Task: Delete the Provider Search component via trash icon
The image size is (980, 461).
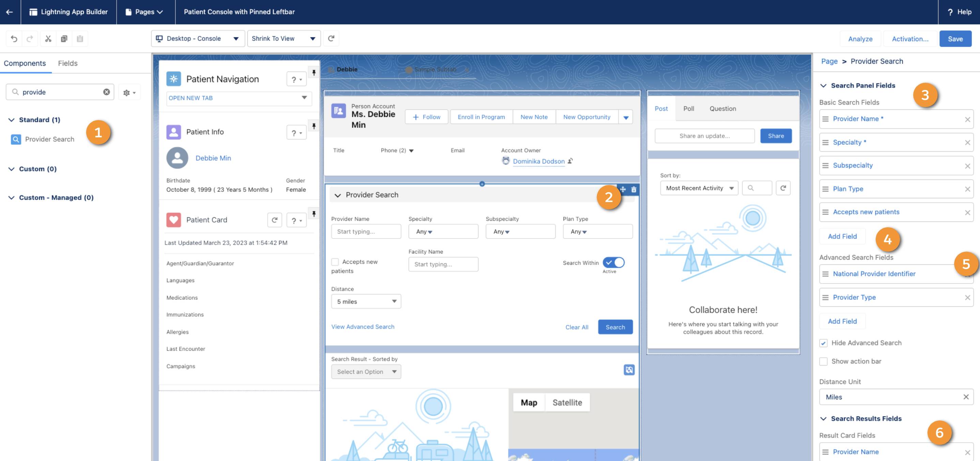Action: (x=634, y=189)
